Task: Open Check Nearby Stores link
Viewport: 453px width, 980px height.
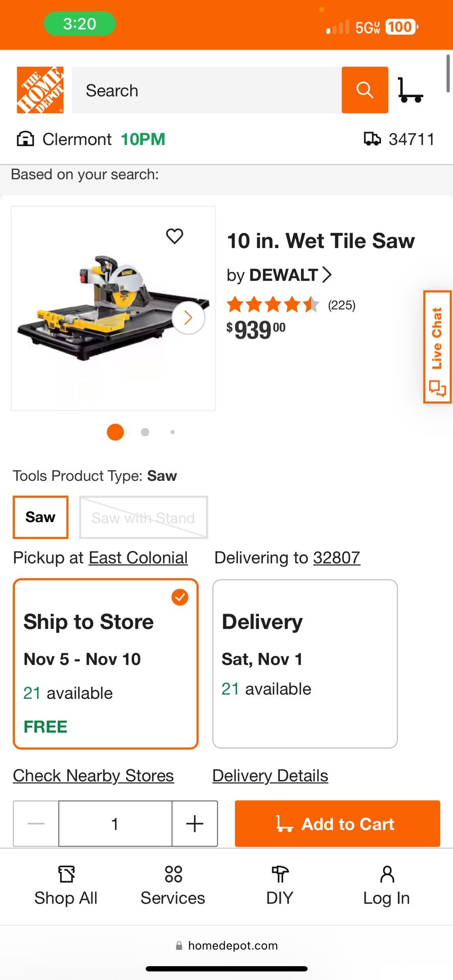Action: [x=93, y=775]
